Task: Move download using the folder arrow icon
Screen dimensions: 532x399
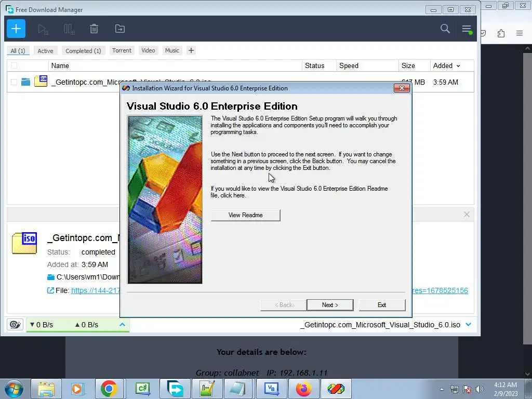Action: pos(120,29)
